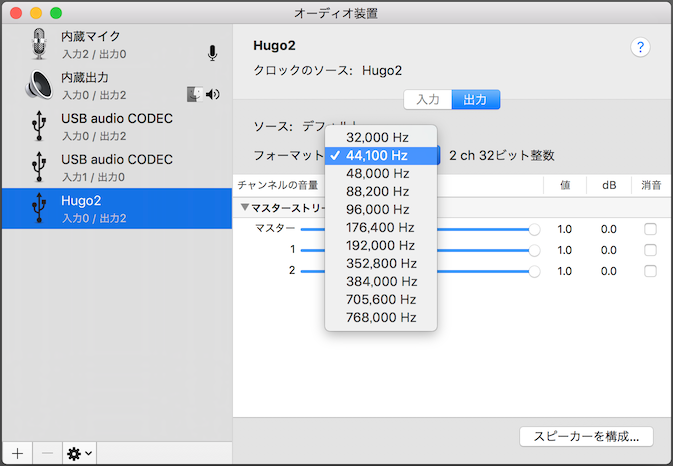673x466 pixels.
Task: Click the channel 1 volume slider knob
Action: point(534,250)
